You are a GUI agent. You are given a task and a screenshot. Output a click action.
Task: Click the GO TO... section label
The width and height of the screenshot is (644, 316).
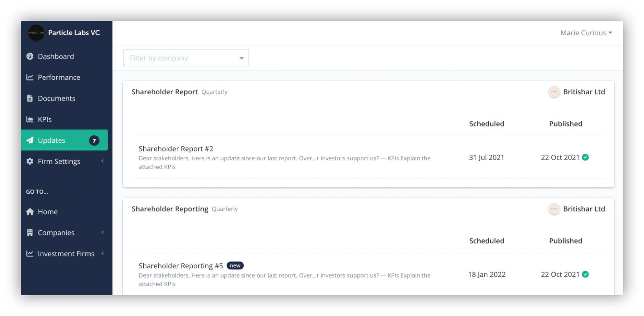37,192
